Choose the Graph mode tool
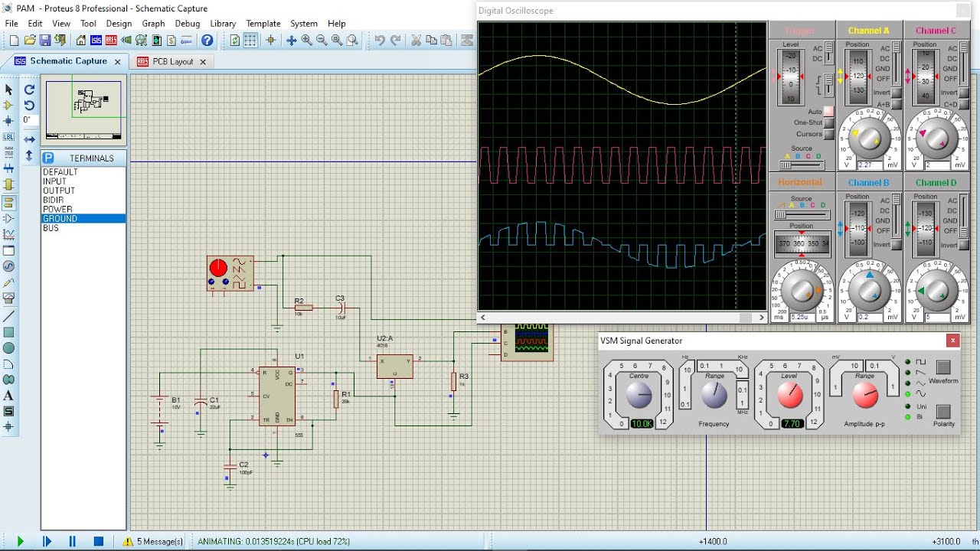 tap(8, 234)
